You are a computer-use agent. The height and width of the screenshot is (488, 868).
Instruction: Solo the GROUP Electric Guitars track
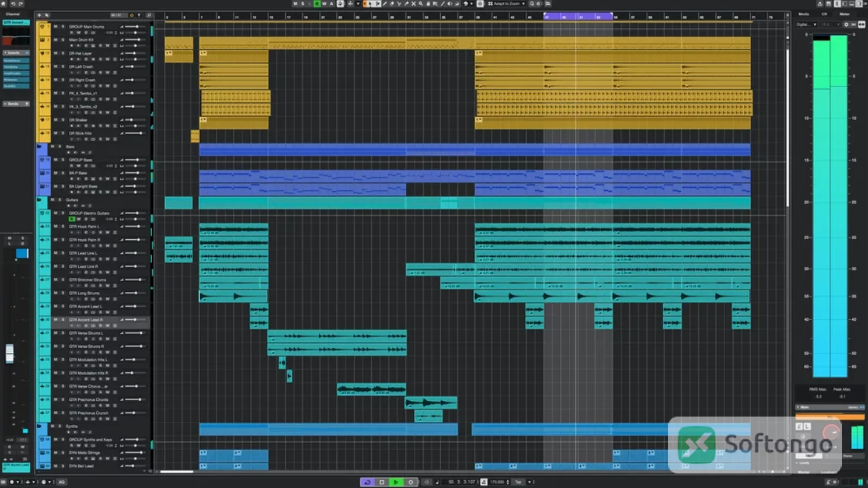(x=63, y=213)
